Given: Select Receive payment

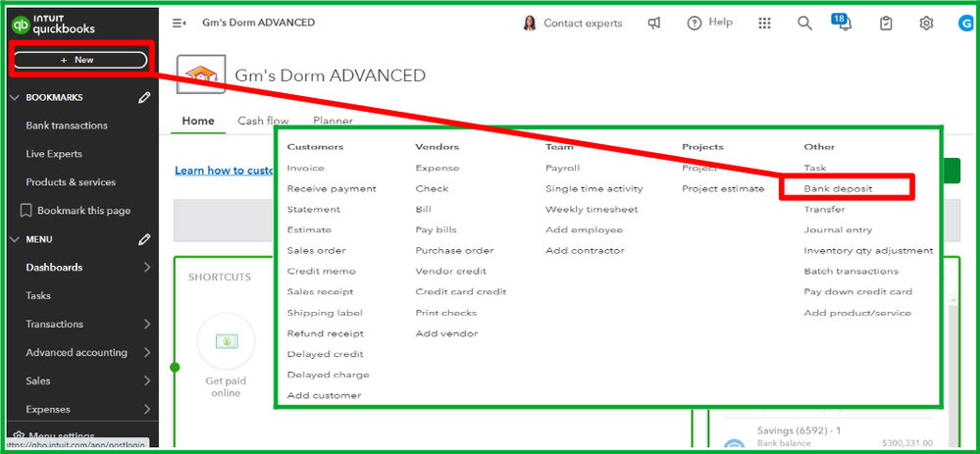Looking at the screenshot, I should point(332,188).
